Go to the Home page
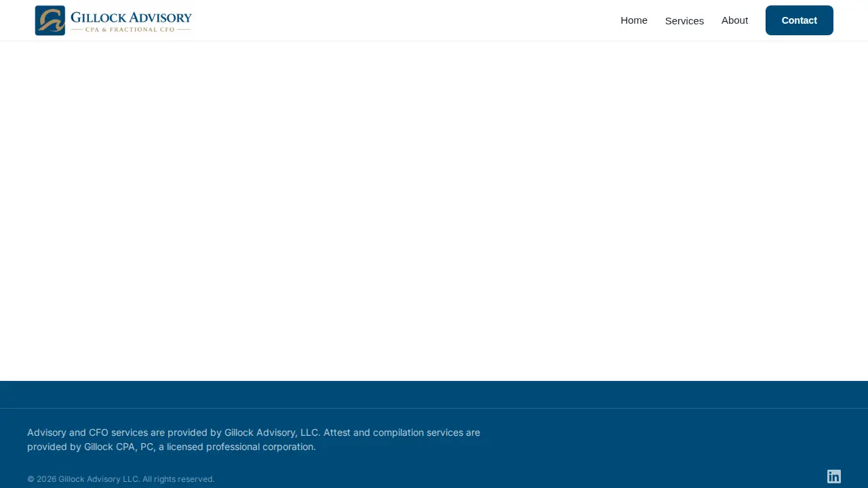The image size is (868, 488). 634,20
